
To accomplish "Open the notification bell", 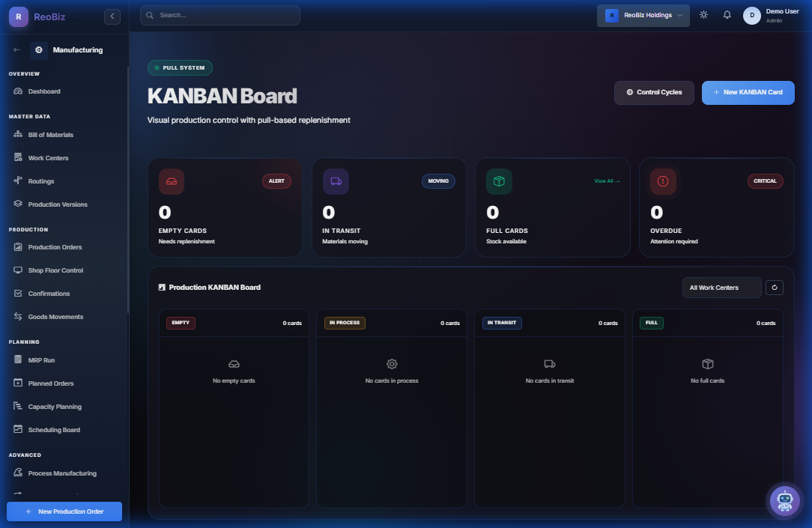I will pos(727,14).
